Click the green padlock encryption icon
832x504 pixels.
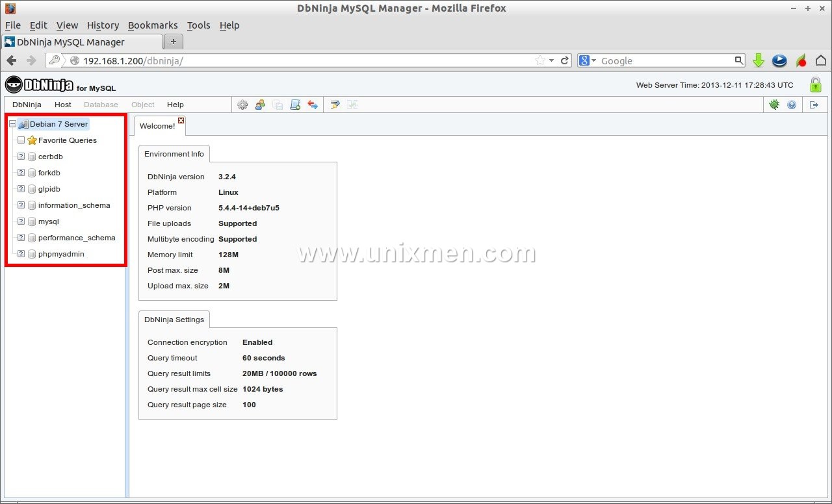click(815, 84)
